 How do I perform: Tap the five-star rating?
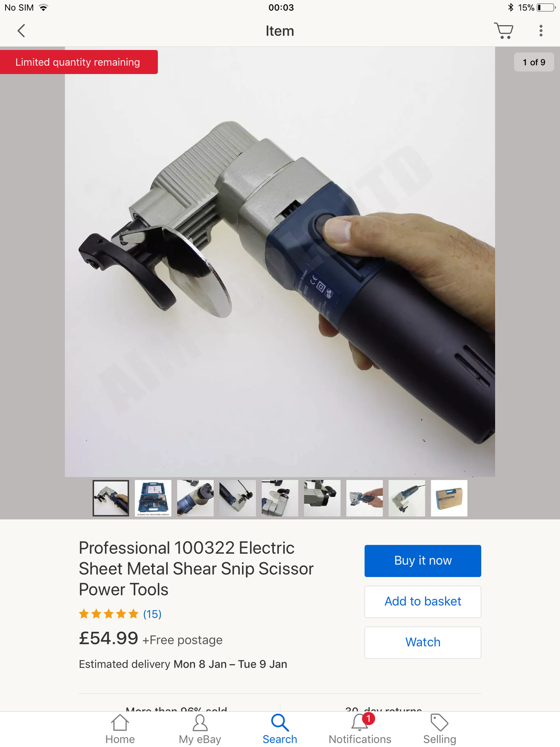109,614
